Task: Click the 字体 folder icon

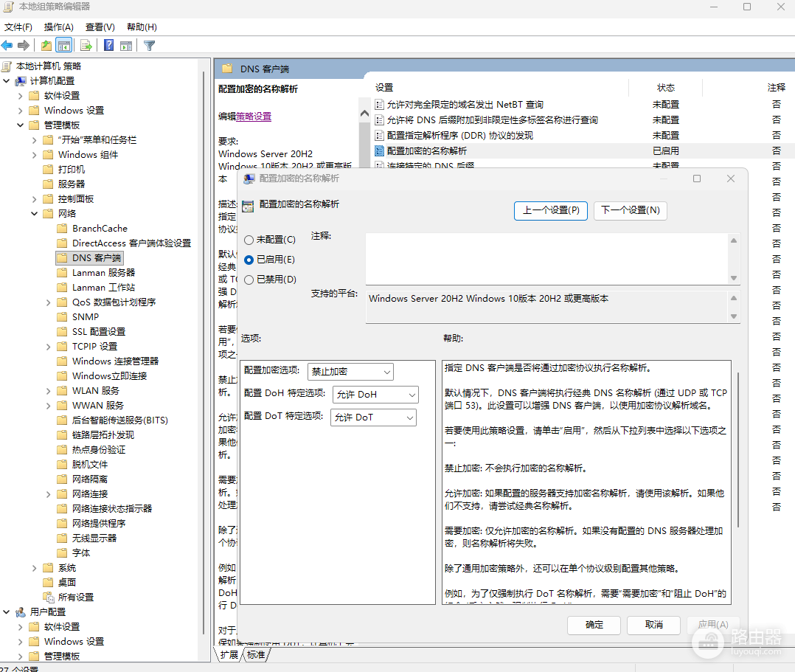Action: click(x=62, y=553)
